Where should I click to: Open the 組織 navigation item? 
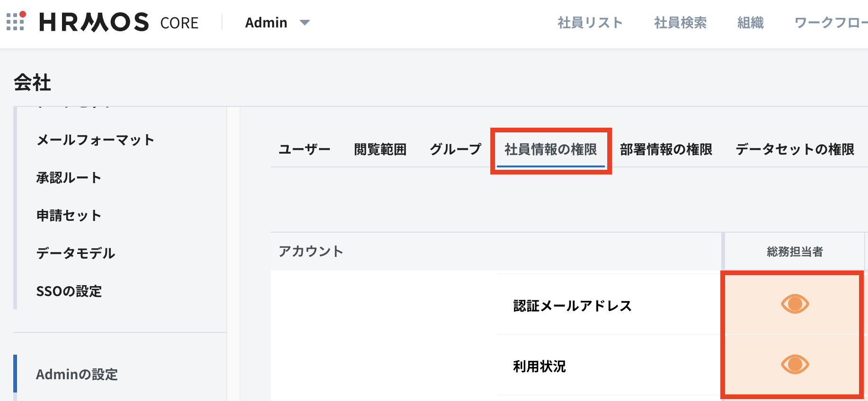(750, 23)
